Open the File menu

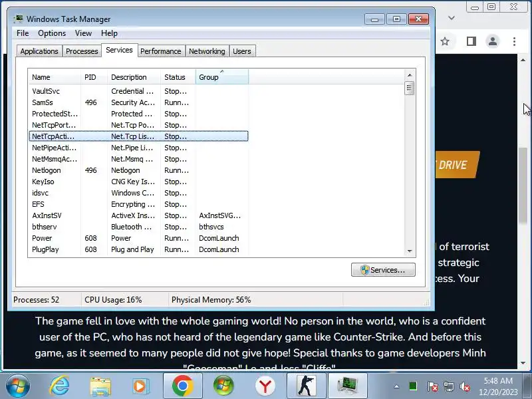pos(23,33)
